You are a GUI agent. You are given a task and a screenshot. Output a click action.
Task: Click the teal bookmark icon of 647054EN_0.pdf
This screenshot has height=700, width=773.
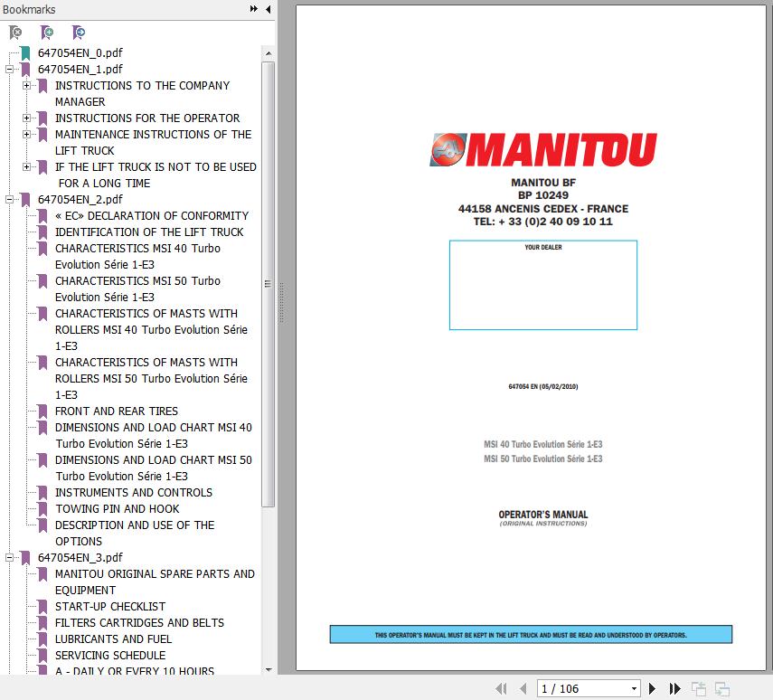coord(25,52)
